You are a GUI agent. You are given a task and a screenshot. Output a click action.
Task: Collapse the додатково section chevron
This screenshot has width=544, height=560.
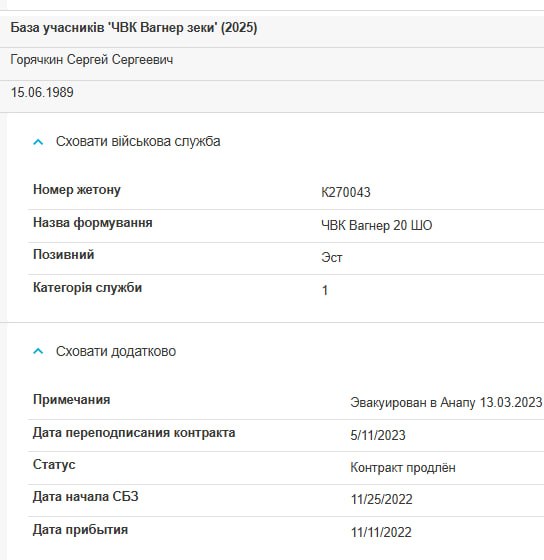38,351
